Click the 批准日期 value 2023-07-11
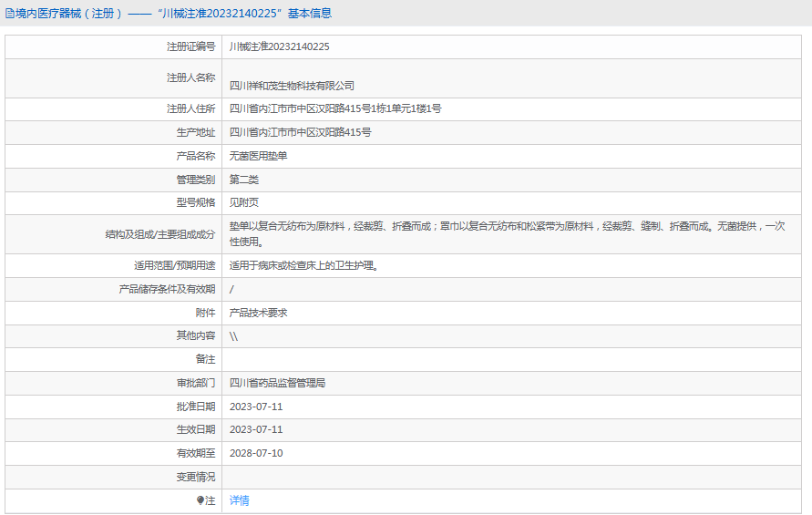Screen dimensions: 812x515 [x=256, y=407]
